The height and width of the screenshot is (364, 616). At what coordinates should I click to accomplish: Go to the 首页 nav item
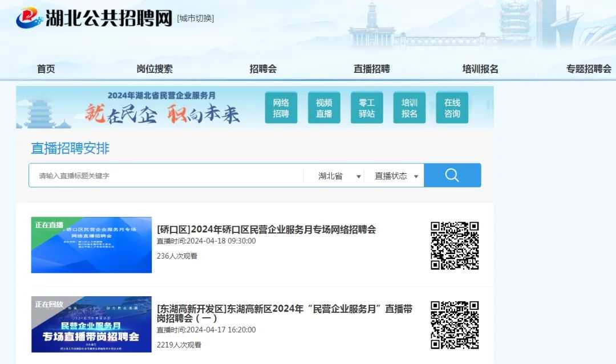[46, 69]
